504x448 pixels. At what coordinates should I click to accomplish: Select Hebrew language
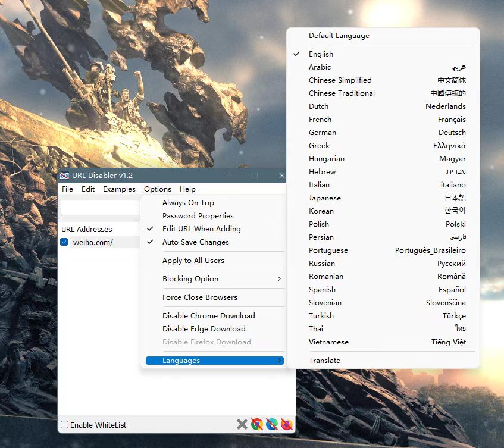click(x=383, y=172)
